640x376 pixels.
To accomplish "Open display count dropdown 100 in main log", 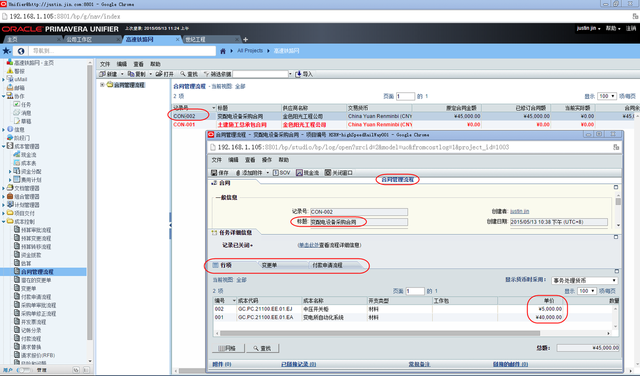I will 607,96.
